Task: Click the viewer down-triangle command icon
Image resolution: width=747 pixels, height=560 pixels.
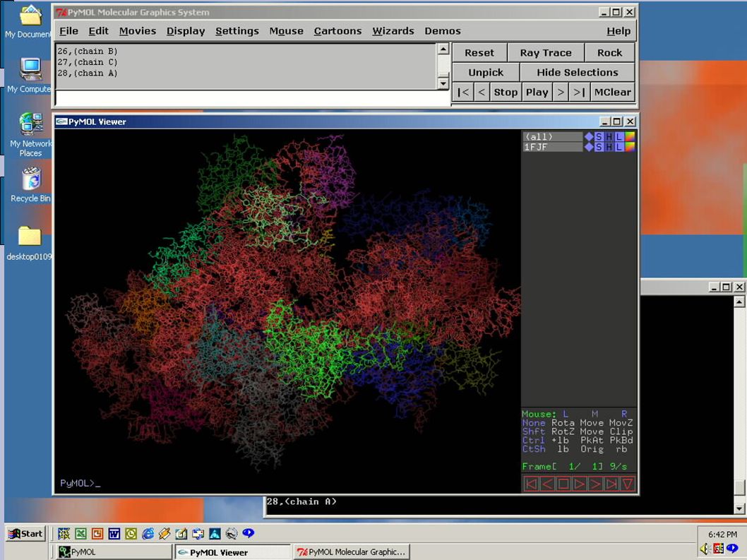Action: tap(628, 484)
